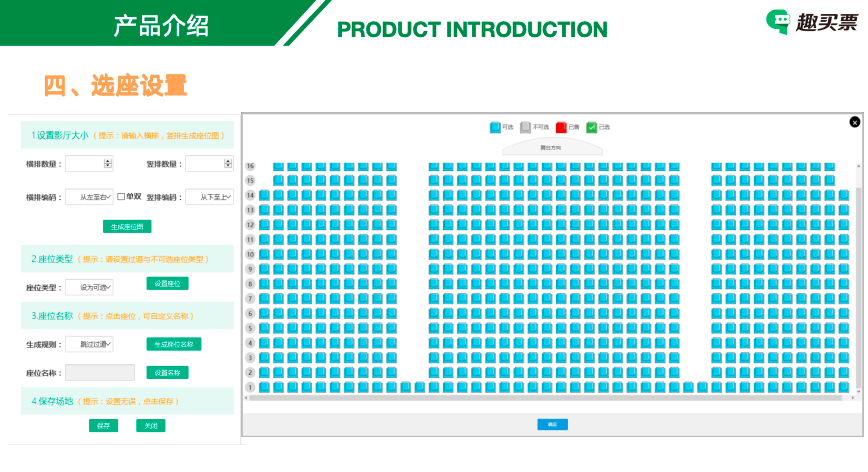Select the first seat in row 1
Screen dimensions: 868x472
[x=265, y=387]
